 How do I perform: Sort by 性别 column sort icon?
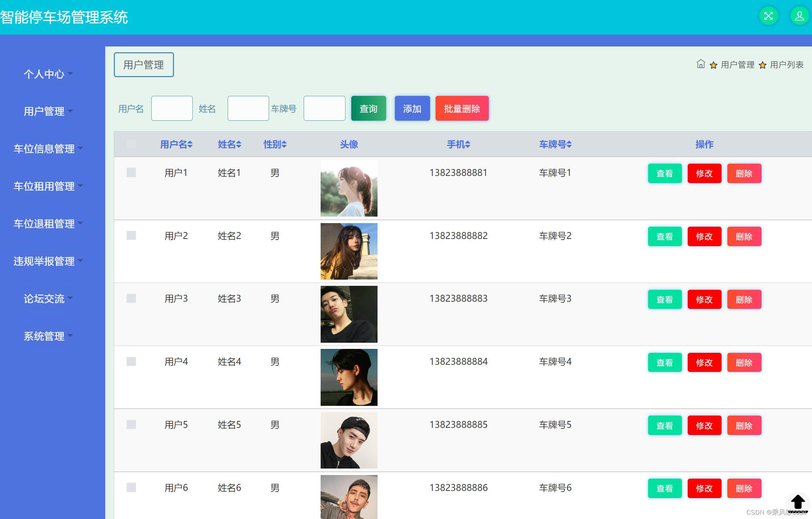[x=284, y=145]
